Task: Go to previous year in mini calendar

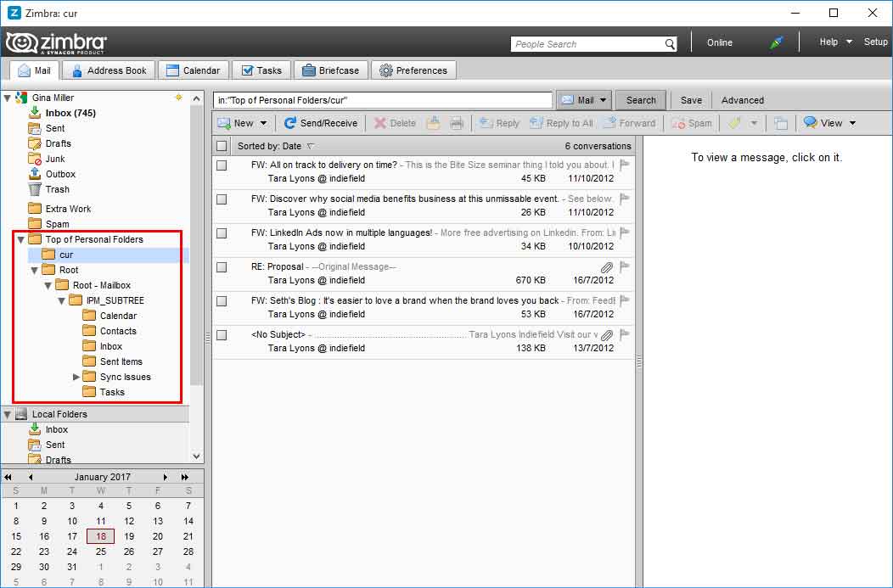Action: click(8, 477)
